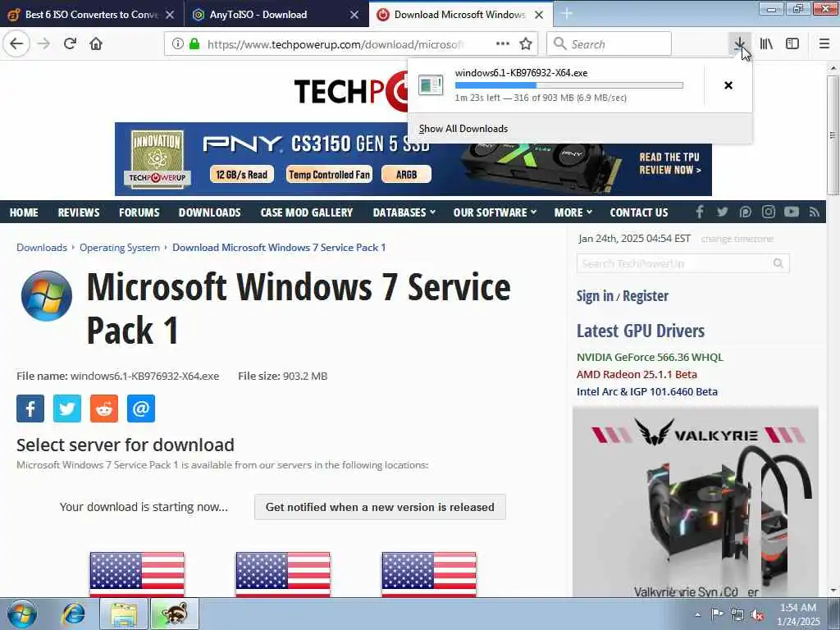Open TechPowerUp Twitter icon in nav bar
840x630 pixels.
(x=723, y=212)
